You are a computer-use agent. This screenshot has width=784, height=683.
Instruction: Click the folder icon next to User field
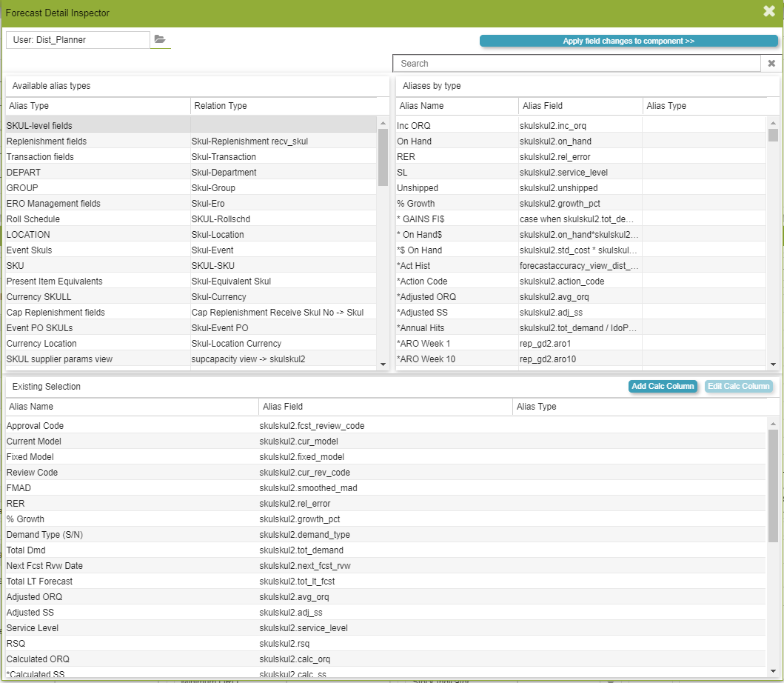(x=160, y=40)
